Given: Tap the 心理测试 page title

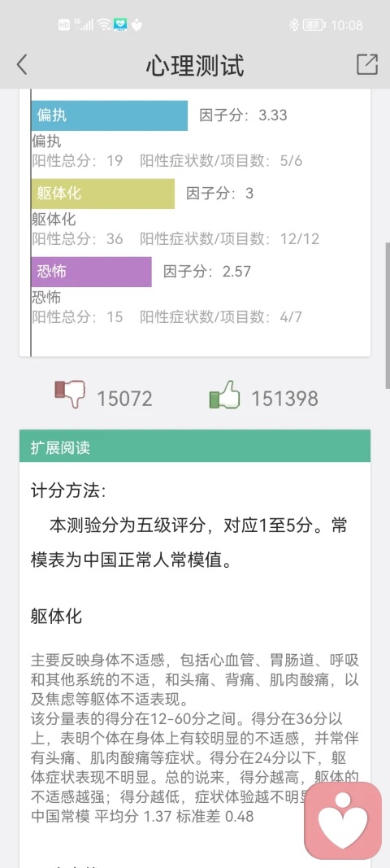Looking at the screenshot, I should pyautogui.click(x=195, y=65).
